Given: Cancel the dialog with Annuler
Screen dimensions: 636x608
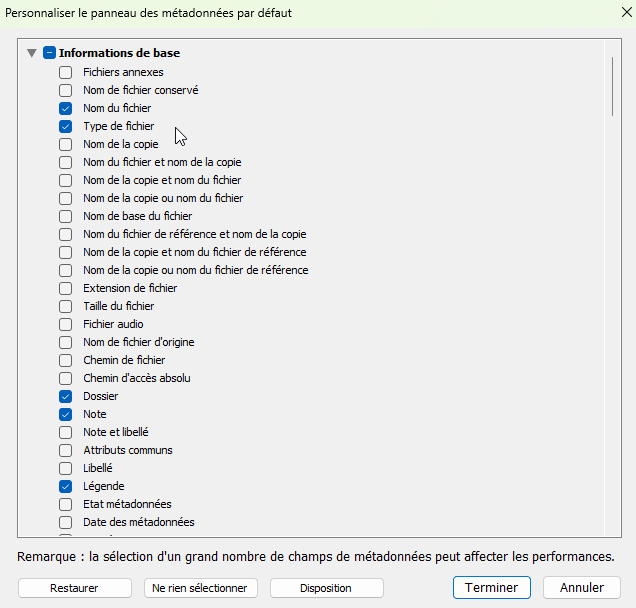Looking at the screenshot, I should (581, 588).
